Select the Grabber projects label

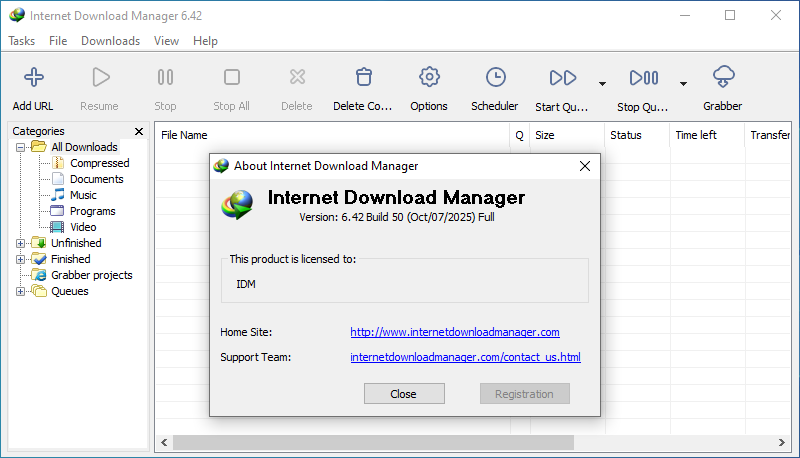(x=92, y=275)
